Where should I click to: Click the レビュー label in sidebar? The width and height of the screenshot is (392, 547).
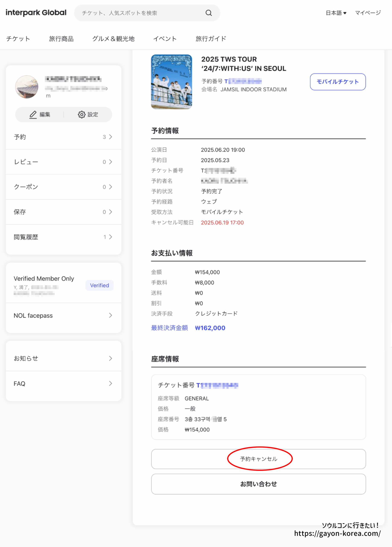[26, 162]
